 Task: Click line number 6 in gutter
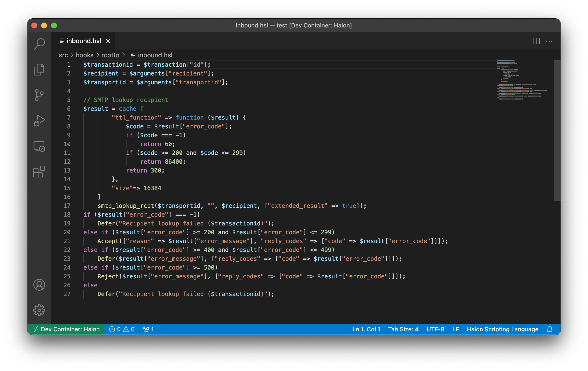click(69, 109)
